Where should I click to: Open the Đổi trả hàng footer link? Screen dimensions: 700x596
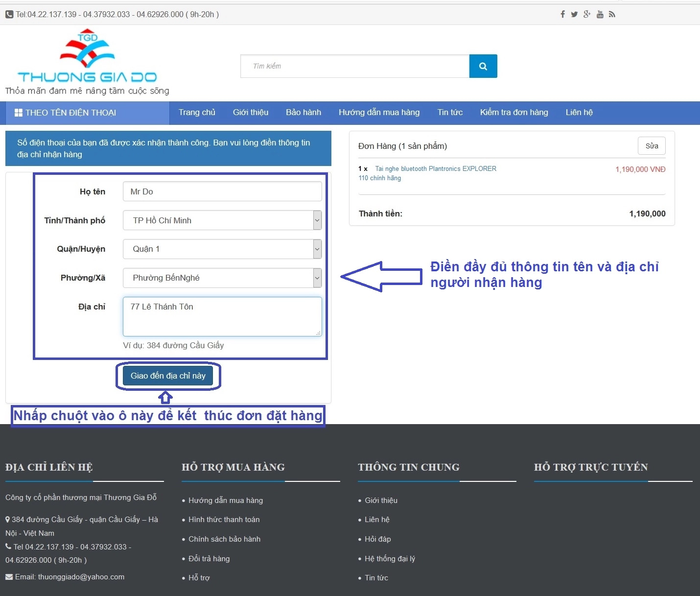pyautogui.click(x=209, y=559)
